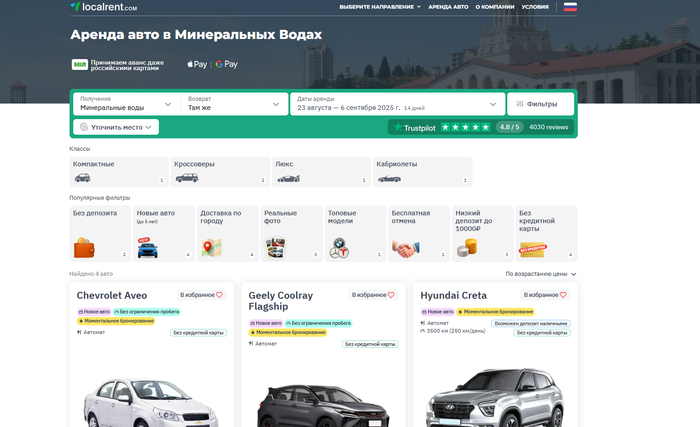Image resolution: width=700 pixels, height=427 pixels.
Task: Click the Возможен депозит наличными tag on Creta
Action: point(531,323)
